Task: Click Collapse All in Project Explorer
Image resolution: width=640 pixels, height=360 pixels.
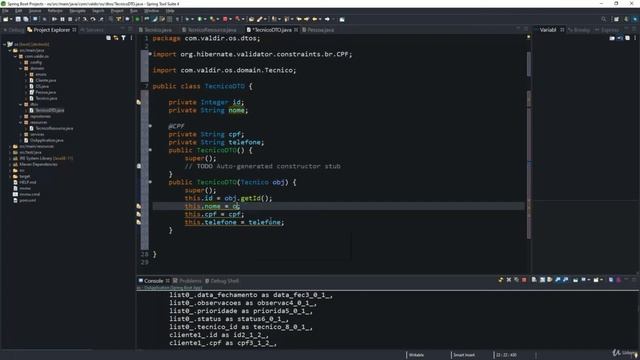Action: pyautogui.click(x=108, y=38)
